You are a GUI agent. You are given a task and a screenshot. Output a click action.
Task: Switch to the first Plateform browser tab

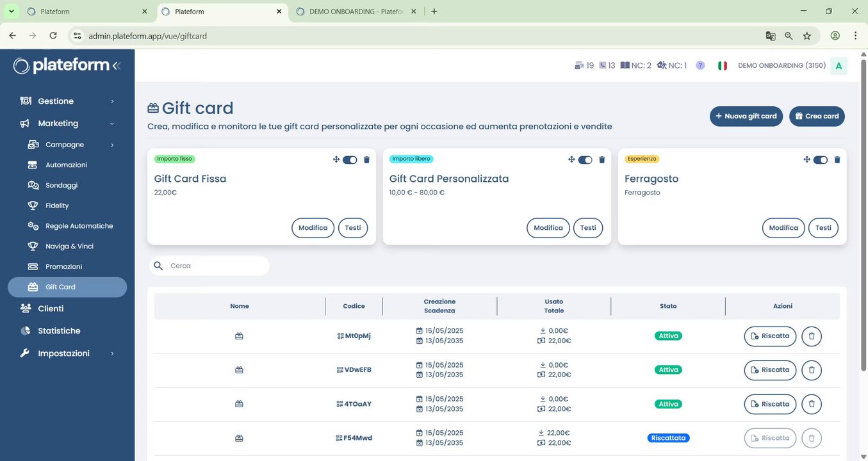tap(88, 12)
